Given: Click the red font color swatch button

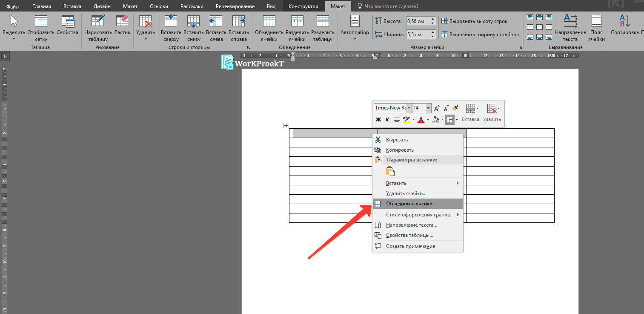Looking at the screenshot, I should (421, 120).
